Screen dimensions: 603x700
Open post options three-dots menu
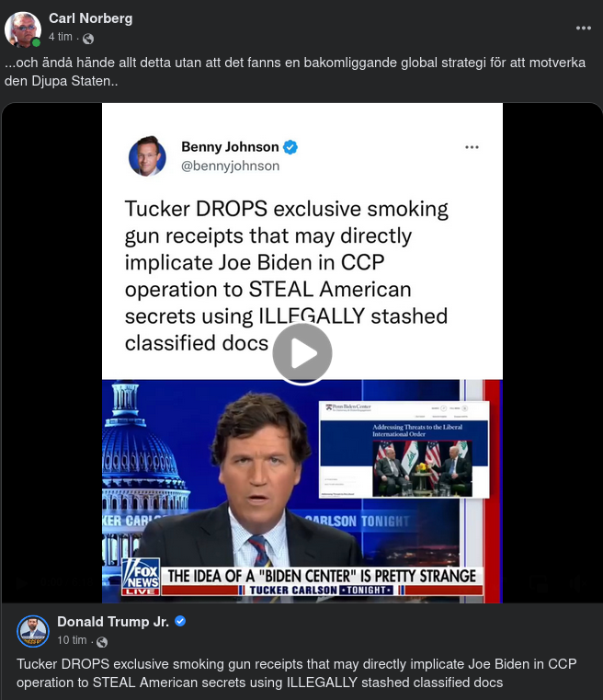[584, 29]
